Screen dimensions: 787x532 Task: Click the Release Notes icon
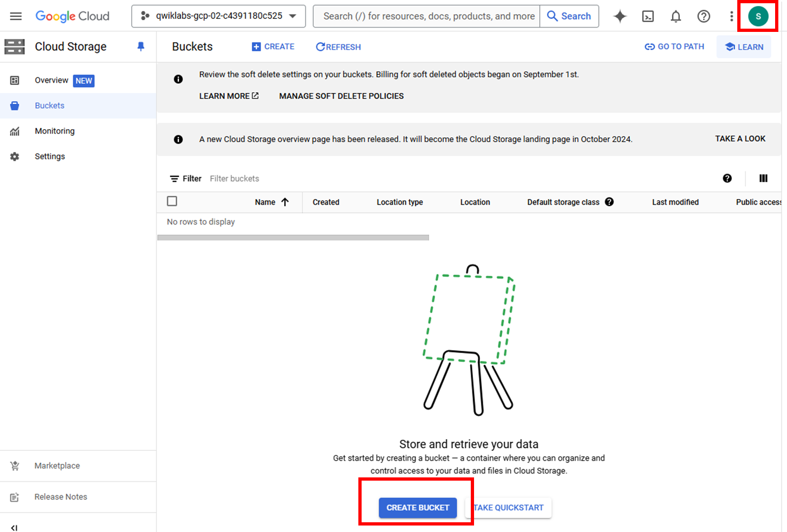15,497
